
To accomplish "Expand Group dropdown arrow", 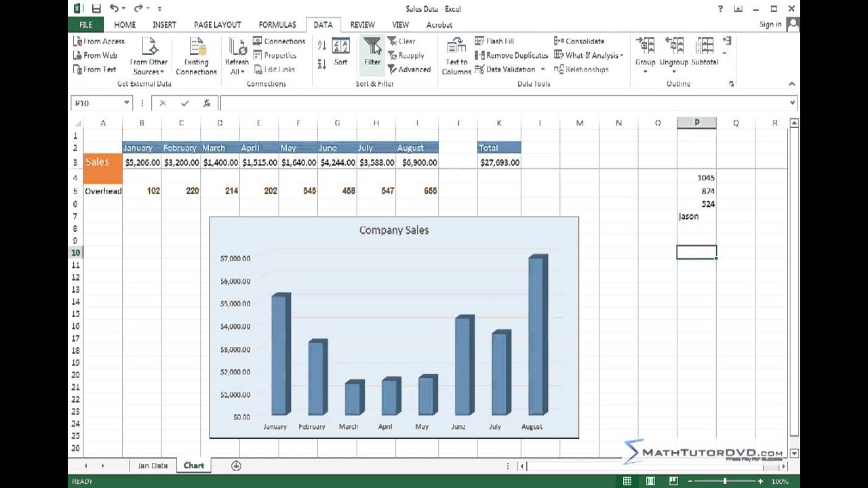I will point(645,71).
